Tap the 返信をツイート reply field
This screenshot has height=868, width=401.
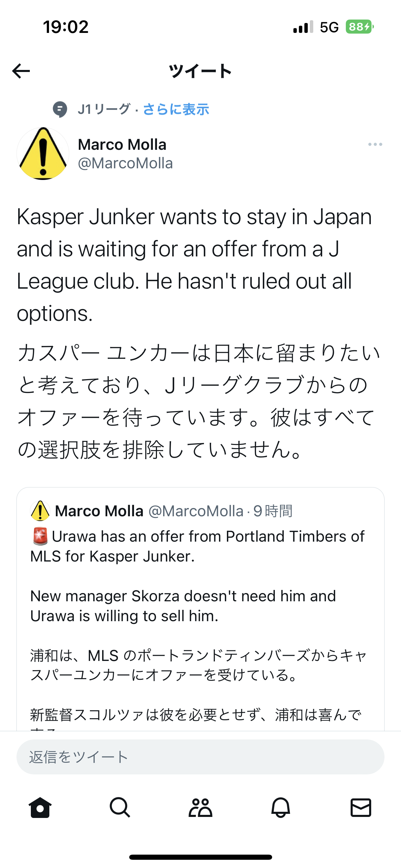pyautogui.click(x=200, y=757)
